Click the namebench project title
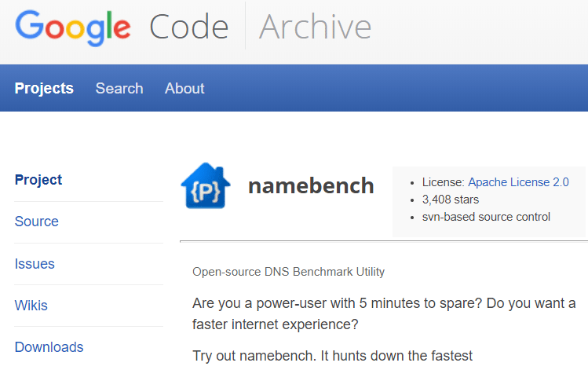Screen dimensions: 588x370 (x=311, y=185)
